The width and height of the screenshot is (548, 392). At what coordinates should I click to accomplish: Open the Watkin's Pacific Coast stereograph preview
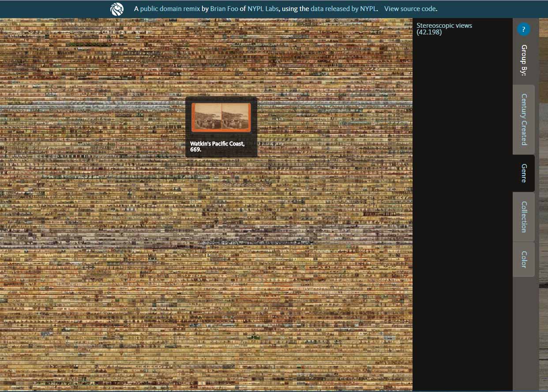[221, 117]
